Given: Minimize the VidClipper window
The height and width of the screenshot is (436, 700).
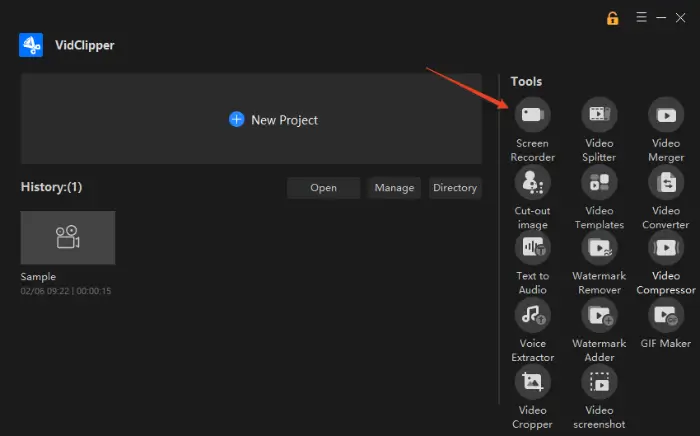Looking at the screenshot, I should coord(661,18).
